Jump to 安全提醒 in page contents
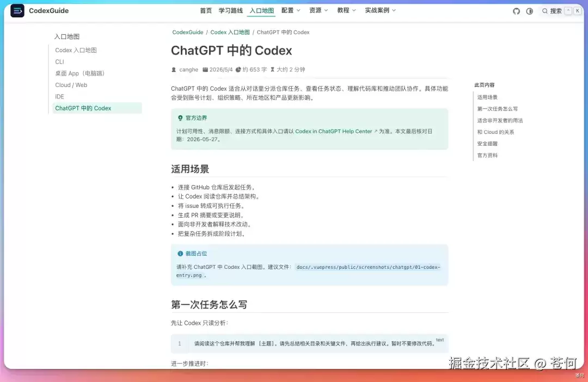The height and width of the screenshot is (382, 588). coord(487,144)
